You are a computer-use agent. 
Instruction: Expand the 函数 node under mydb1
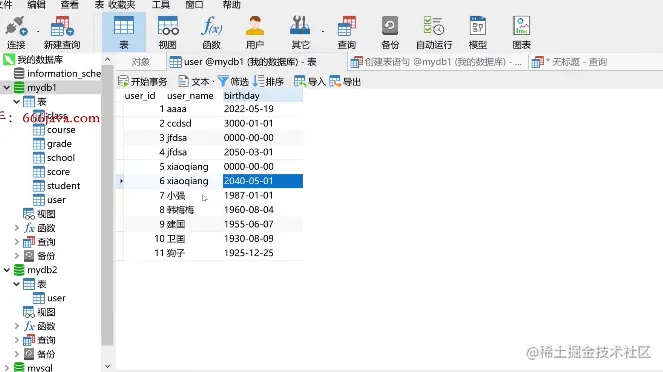tap(16, 228)
